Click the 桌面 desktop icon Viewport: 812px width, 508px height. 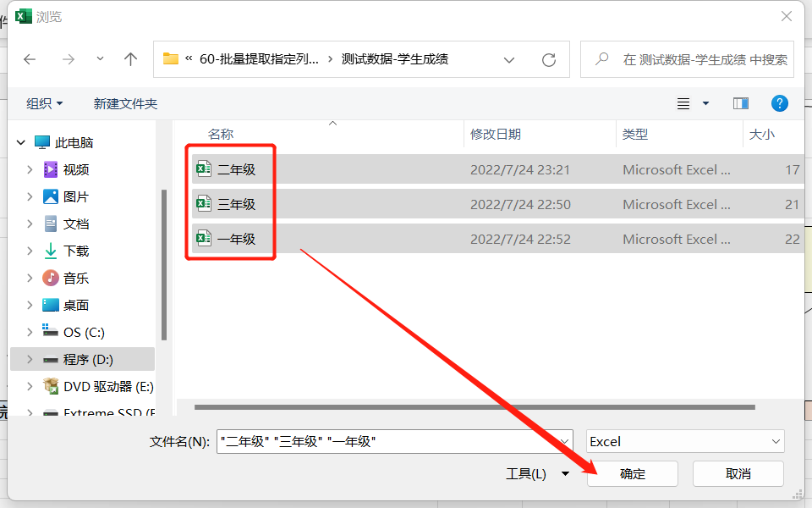point(51,306)
